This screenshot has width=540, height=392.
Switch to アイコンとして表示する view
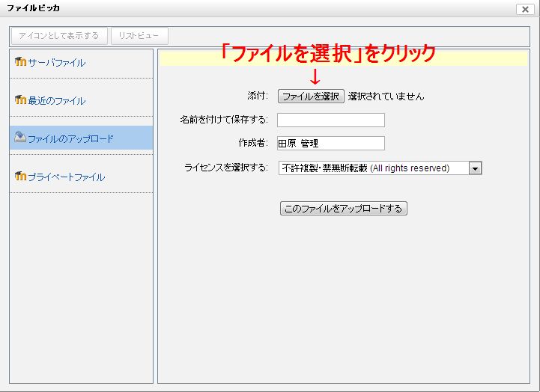(x=59, y=36)
